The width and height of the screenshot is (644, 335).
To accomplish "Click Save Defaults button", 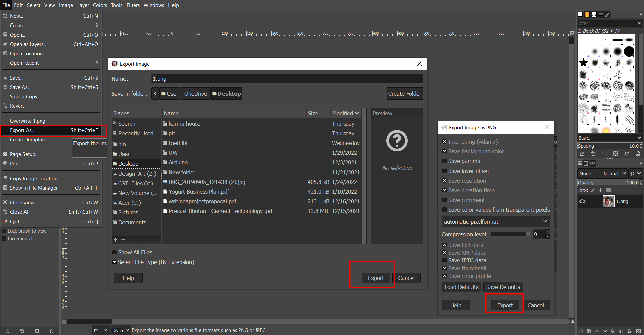I will coord(503,287).
